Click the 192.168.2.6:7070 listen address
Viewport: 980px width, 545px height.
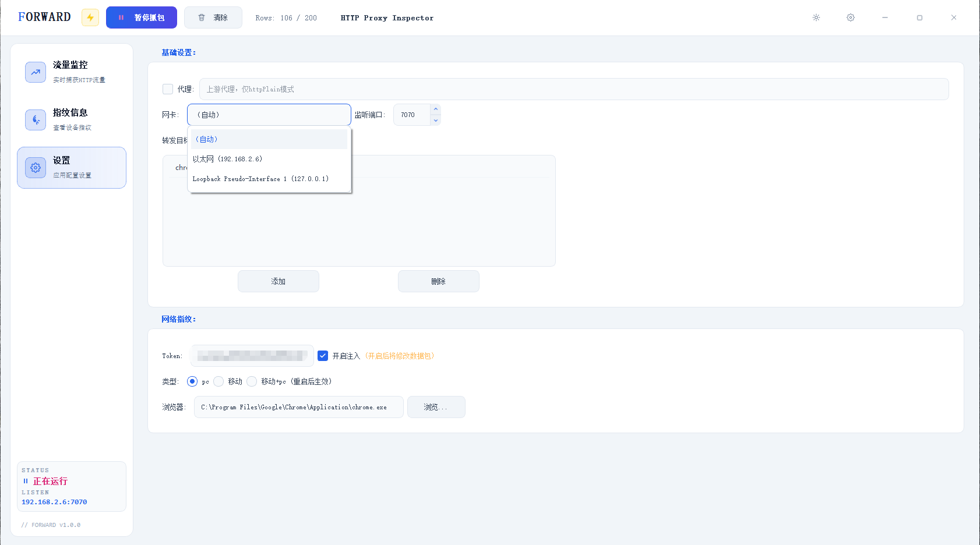(x=54, y=502)
